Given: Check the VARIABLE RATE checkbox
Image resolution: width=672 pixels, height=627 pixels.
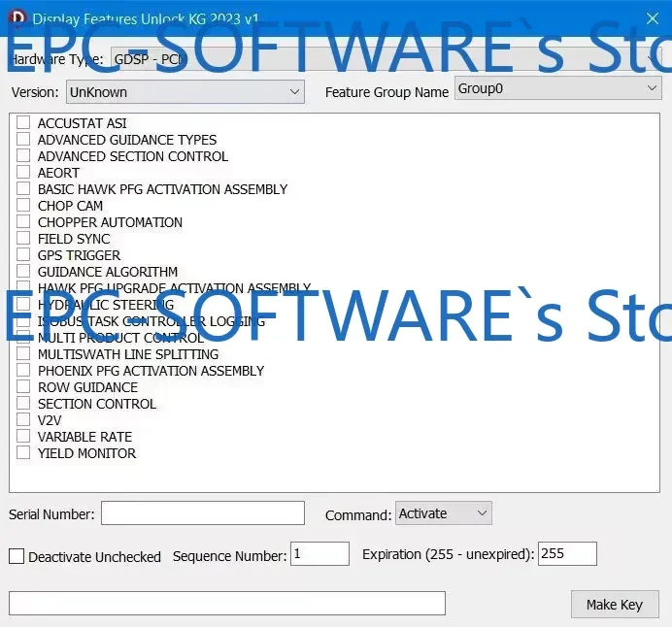Looking at the screenshot, I should click(23, 436).
